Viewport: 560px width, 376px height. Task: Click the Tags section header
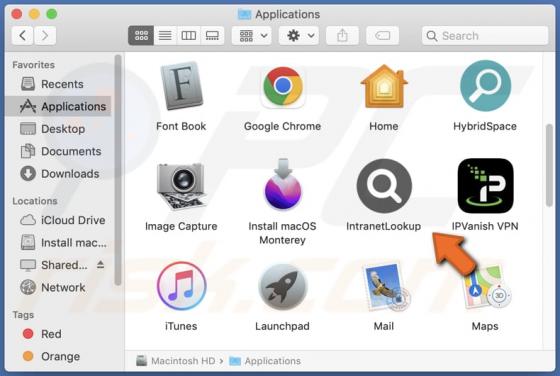click(23, 315)
